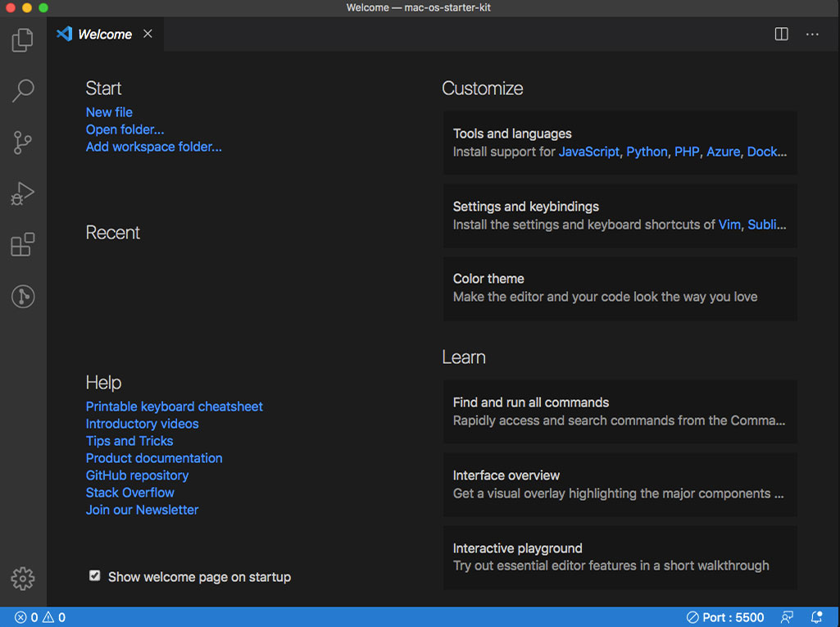Open the Extensions view icon
840x627 pixels.
pyautogui.click(x=22, y=245)
